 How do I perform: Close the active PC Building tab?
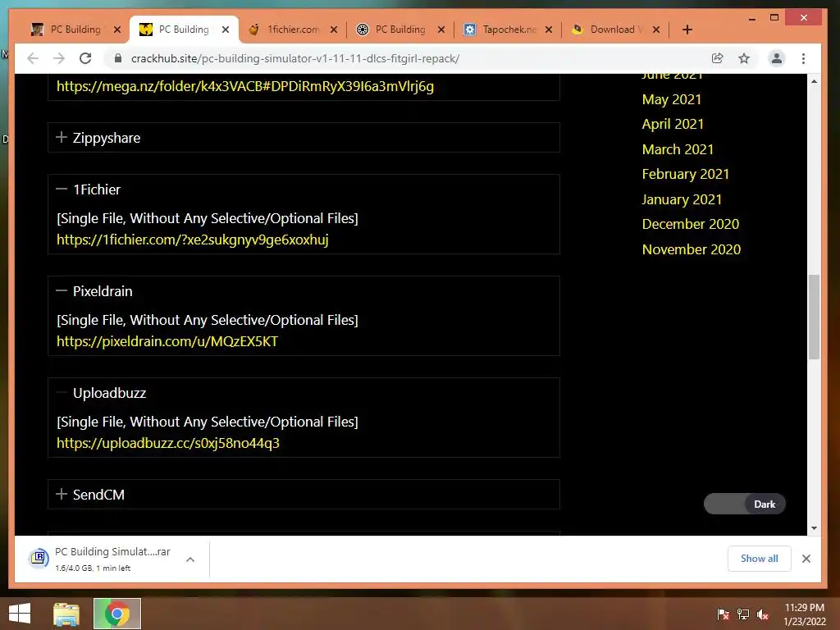[x=226, y=30]
